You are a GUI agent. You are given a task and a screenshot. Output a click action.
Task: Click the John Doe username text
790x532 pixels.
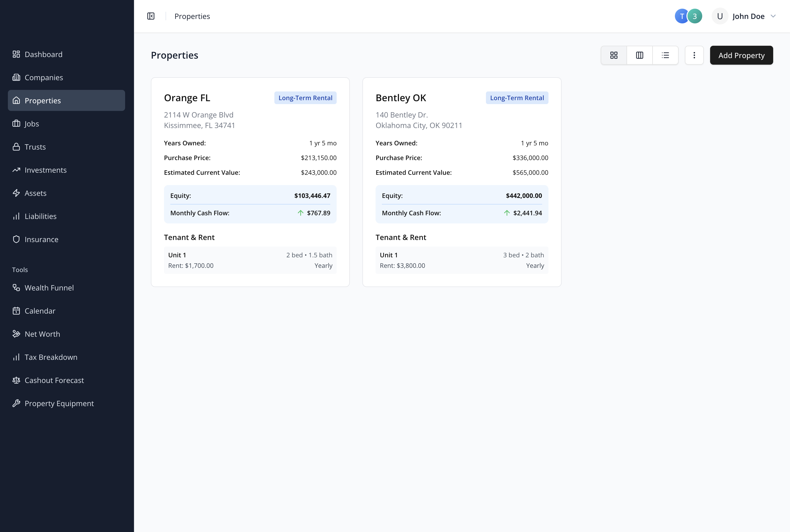[749, 16]
